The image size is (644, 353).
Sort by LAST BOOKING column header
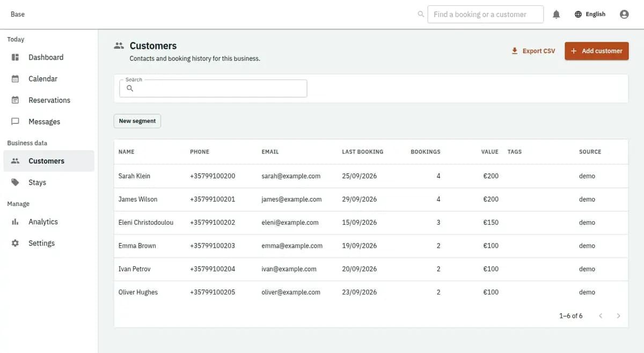(363, 152)
